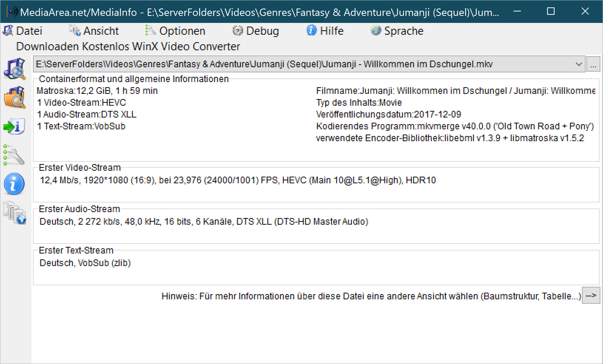Click 'Erster Text-Stream' group label
This screenshot has width=603, height=364.
click(x=76, y=251)
